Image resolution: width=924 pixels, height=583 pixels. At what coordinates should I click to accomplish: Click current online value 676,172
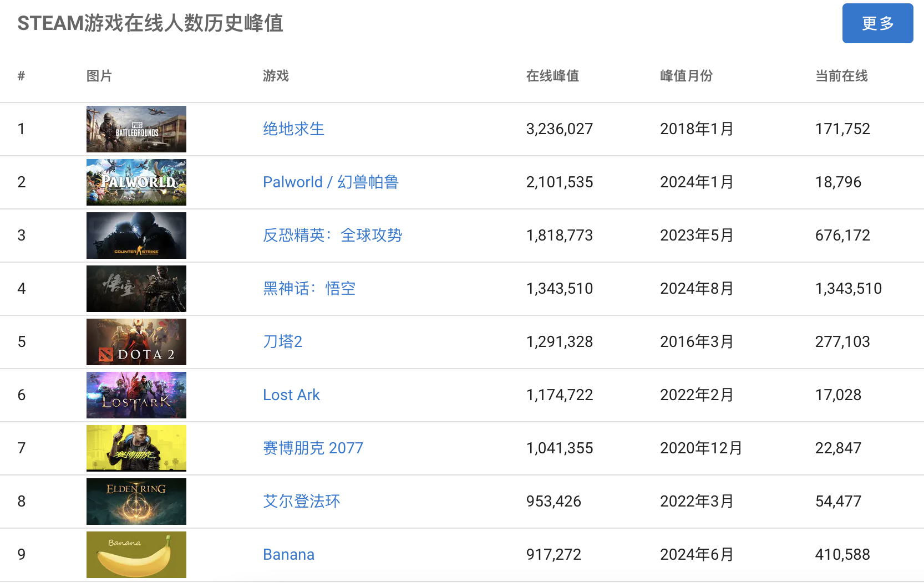[842, 235]
